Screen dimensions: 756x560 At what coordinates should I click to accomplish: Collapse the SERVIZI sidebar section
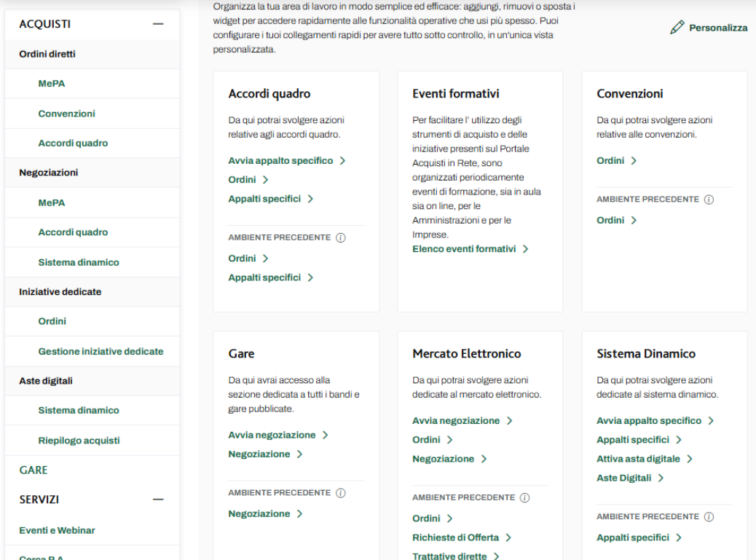[x=158, y=500]
